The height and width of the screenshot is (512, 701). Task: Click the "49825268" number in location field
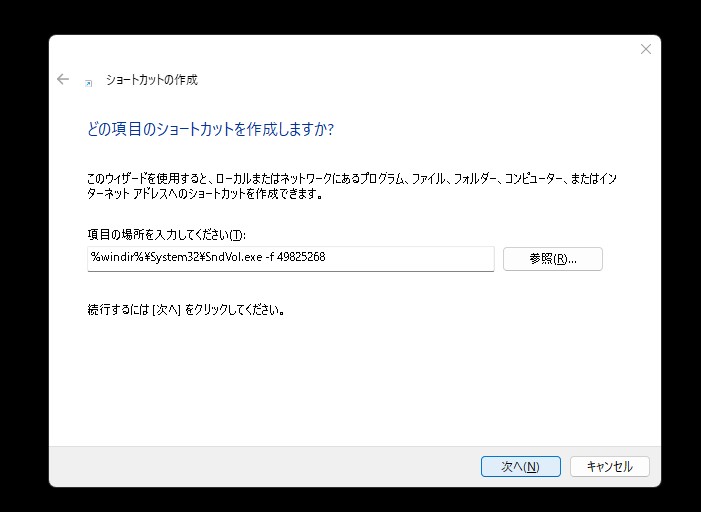(x=302, y=258)
